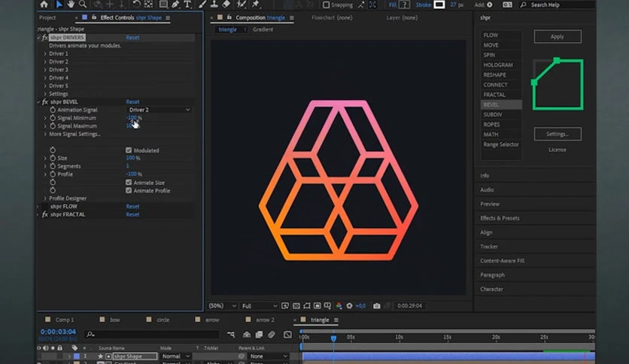This screenshot has width=629, height=364.
Task: Toggle the Size property stopwatch
Action: tap(53, 158)
